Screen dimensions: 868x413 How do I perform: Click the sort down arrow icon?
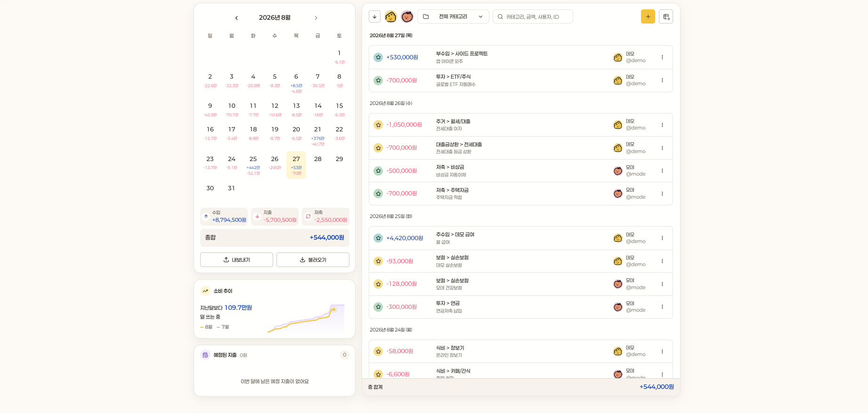(374, 16)
